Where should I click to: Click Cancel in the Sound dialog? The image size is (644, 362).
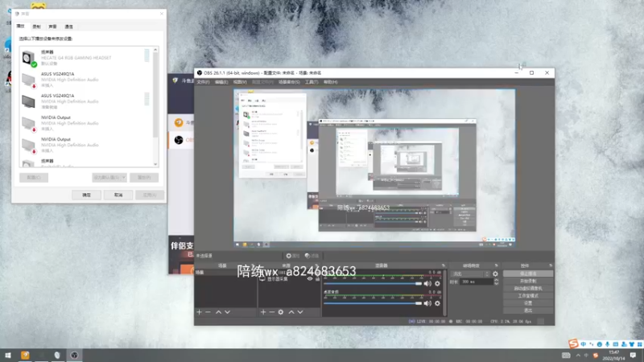(118, 195)
